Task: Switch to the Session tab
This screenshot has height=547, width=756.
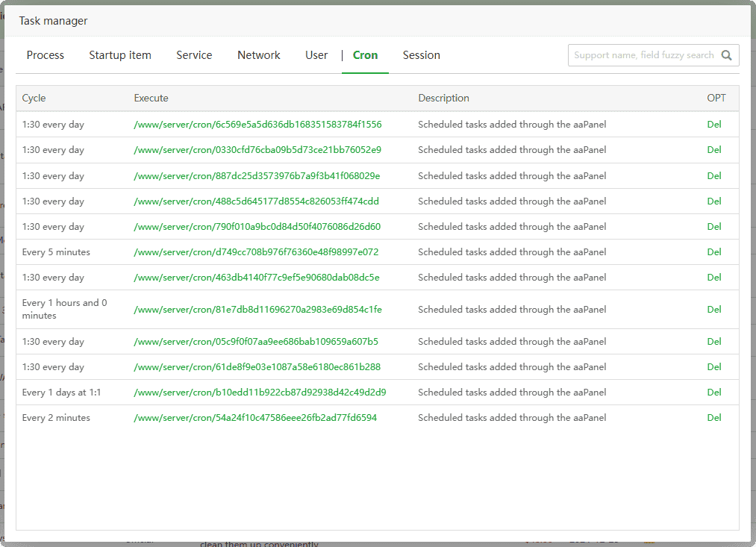Action: [422, 55]
